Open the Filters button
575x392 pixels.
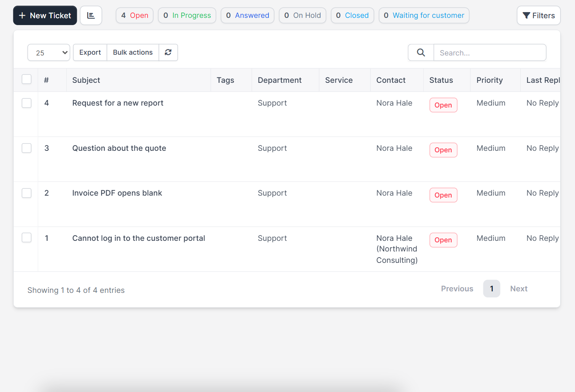click(x=538, y=16)
